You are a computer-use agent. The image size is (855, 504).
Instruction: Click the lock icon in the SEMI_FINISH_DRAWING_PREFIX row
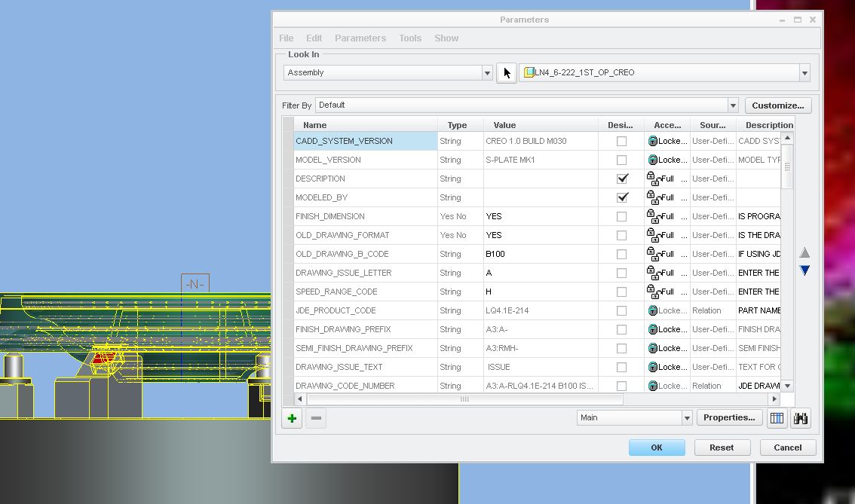click(653, 348)
